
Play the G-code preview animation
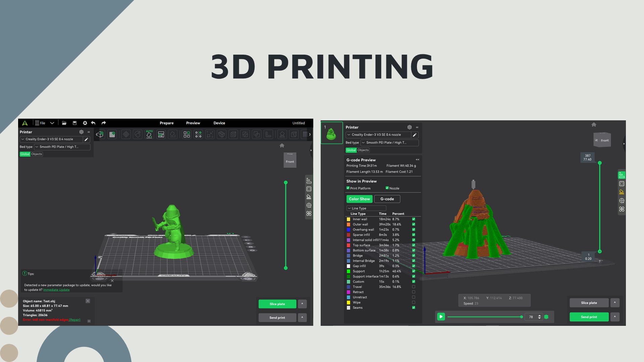[441, 317]
